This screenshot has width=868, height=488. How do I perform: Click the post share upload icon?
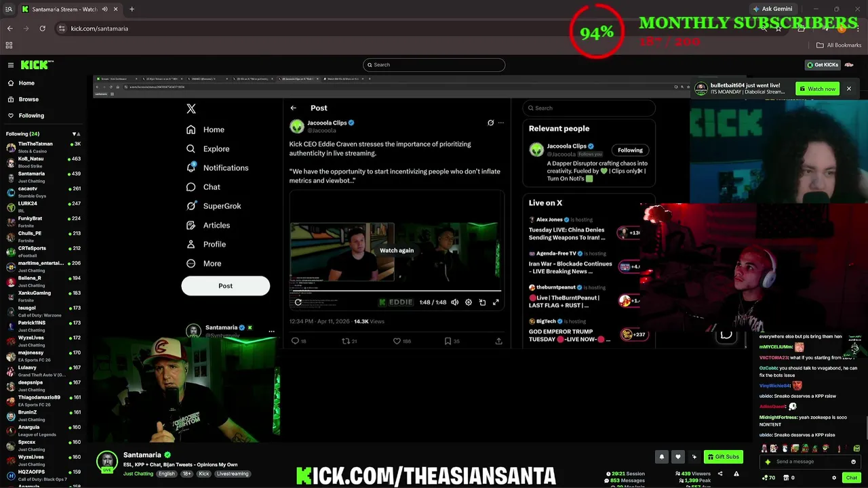[x=498, y=341]
